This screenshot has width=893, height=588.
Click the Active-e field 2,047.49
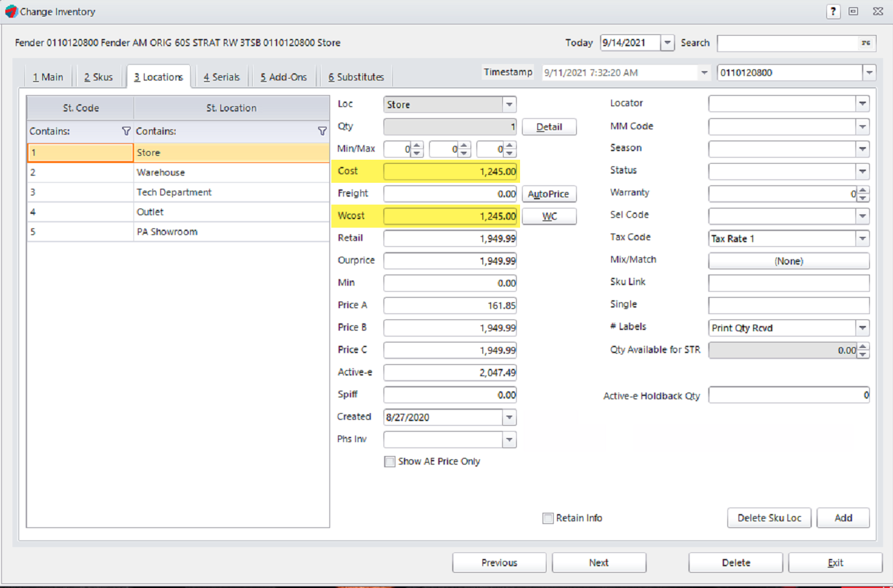450,373
